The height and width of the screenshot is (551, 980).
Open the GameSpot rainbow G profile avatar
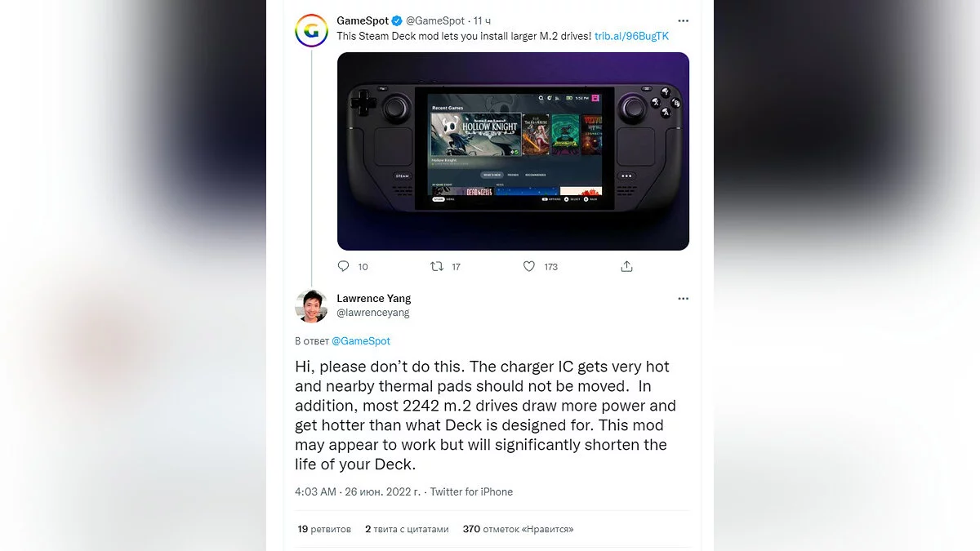pos(311,31)
